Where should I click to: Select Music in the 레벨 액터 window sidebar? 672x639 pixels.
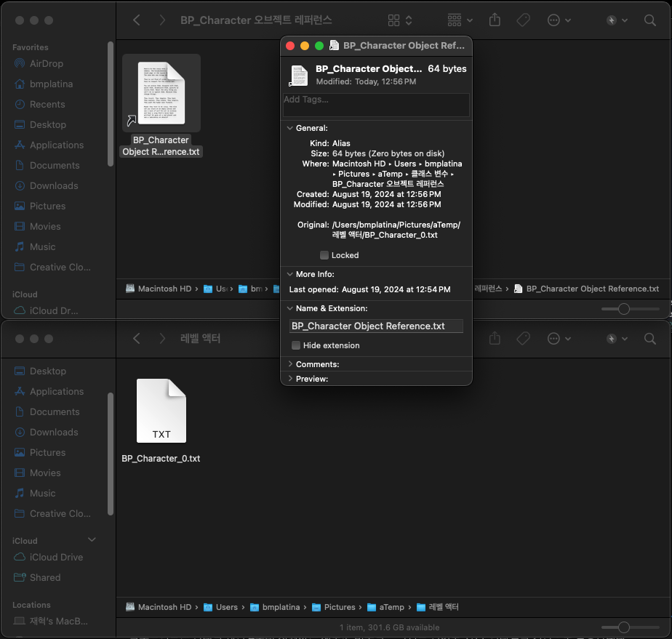(42, 494)
